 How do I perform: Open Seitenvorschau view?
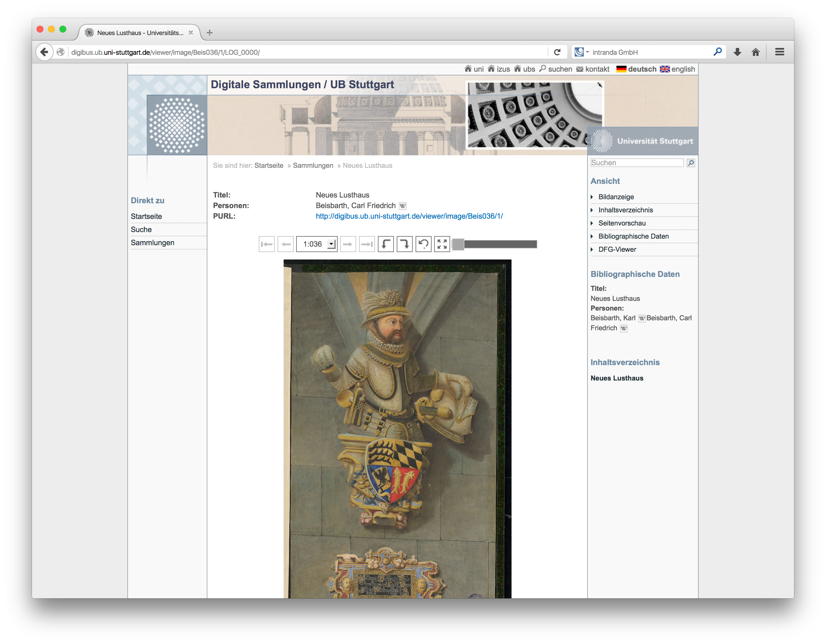[x=622, y=223]
